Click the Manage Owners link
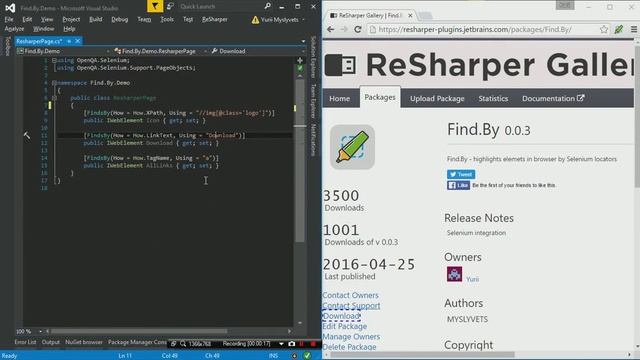640x360 pixels. click(351, 337)
